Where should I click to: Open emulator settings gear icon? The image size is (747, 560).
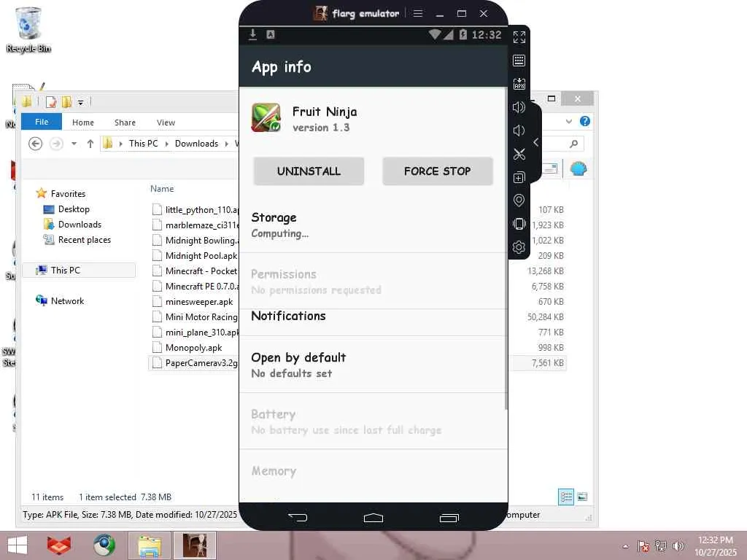519,247
